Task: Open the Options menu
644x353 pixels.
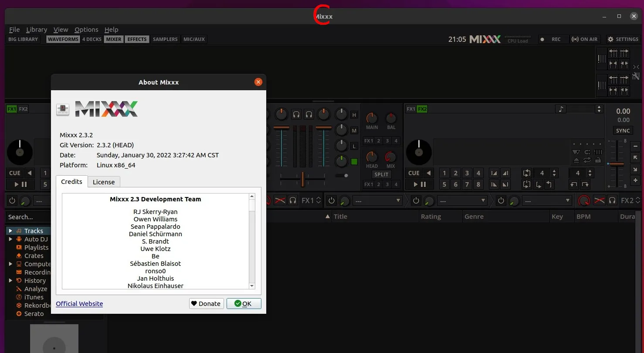Action: pos(86,30)
